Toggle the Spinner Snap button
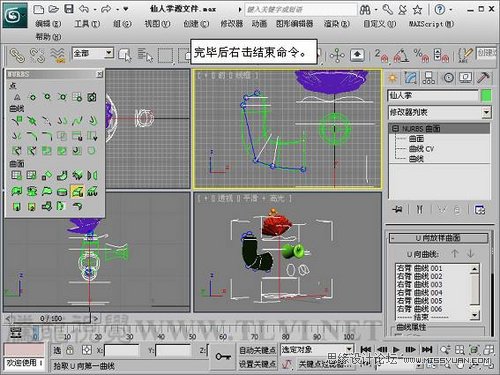500x375 pixels. pos(441,55)
